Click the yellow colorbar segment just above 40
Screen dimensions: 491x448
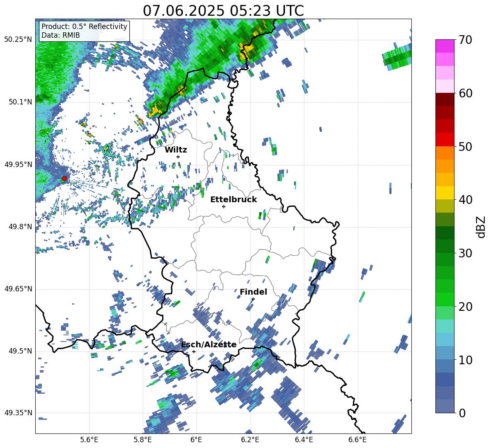tap(445, 193)
